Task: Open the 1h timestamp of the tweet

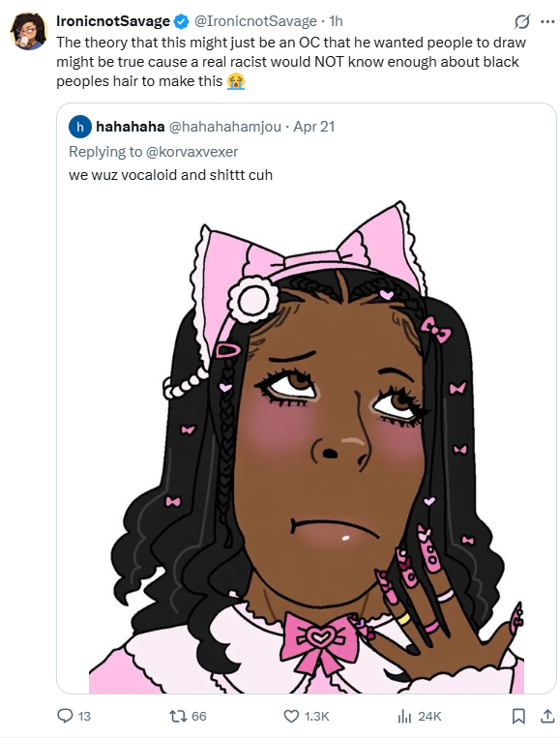Action: click(x=336, y=21)
